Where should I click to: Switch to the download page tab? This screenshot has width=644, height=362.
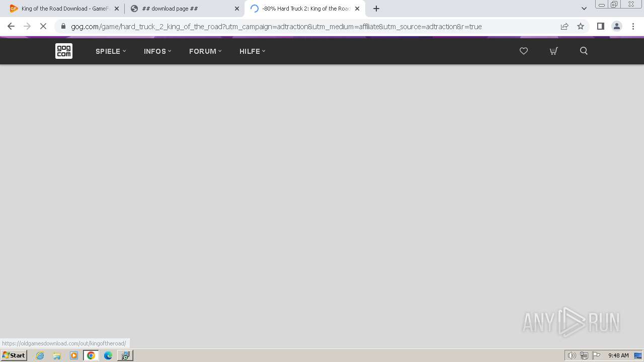click(184, 9)
